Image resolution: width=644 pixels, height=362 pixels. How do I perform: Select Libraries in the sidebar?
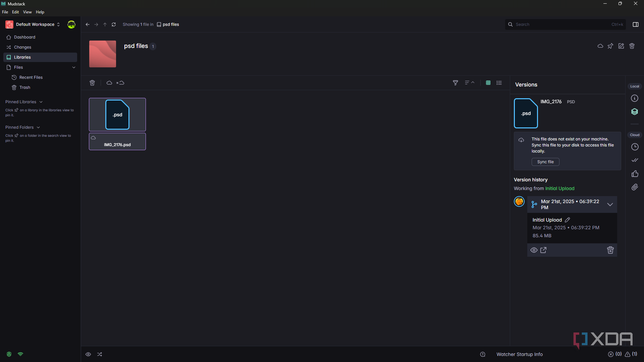pyautogui.click(x=40, y=57)
